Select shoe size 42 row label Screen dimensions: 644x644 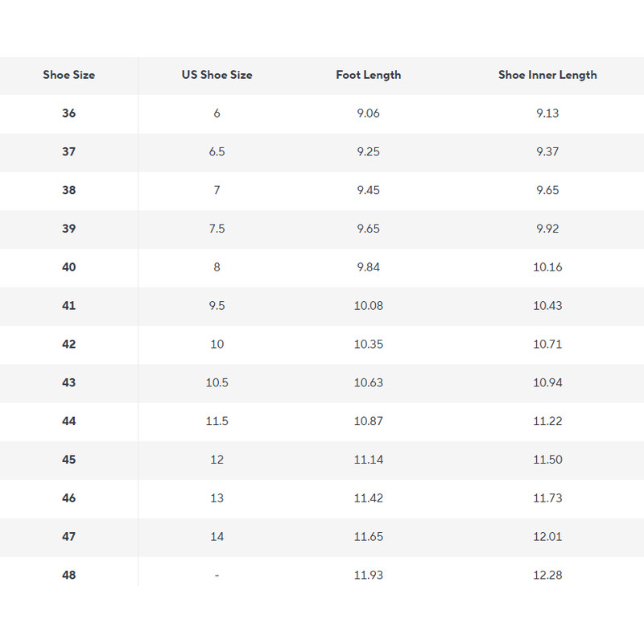[69, 345]
